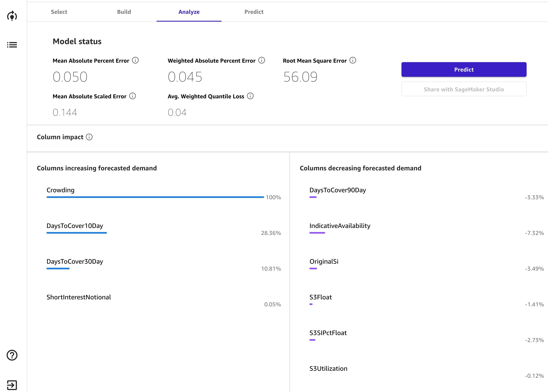
Task: Click the 0.04 quantile loss value
Action: point(177,112)
